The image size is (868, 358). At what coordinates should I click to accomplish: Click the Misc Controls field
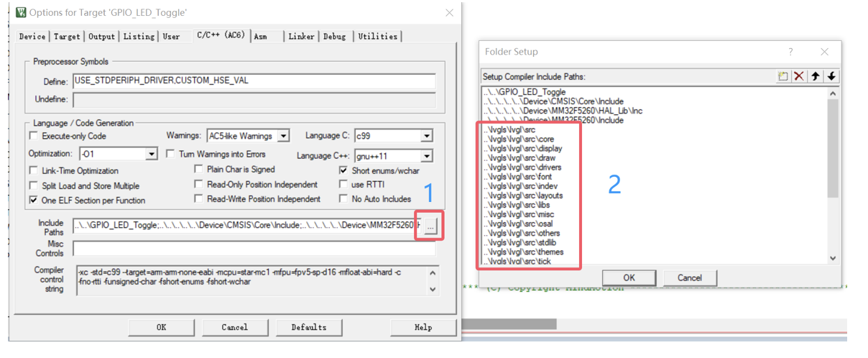(254, 249)
